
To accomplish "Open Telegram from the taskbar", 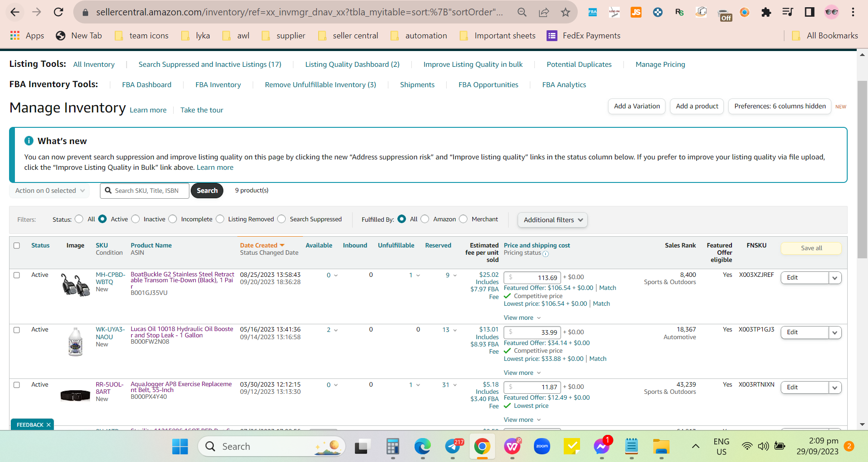I will (x=453, y=447).
